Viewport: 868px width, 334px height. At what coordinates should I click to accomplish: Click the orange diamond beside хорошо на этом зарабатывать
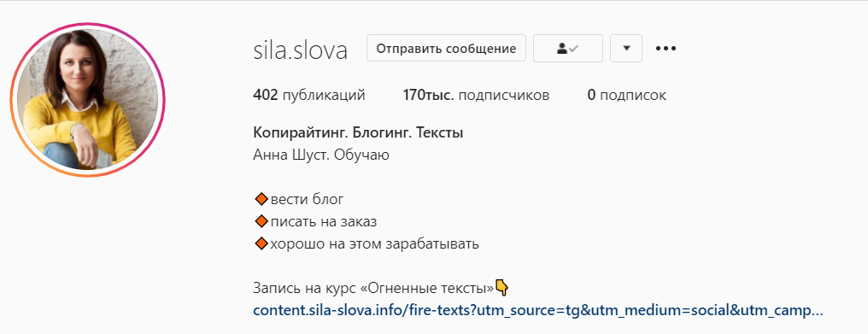coord(261,244)
